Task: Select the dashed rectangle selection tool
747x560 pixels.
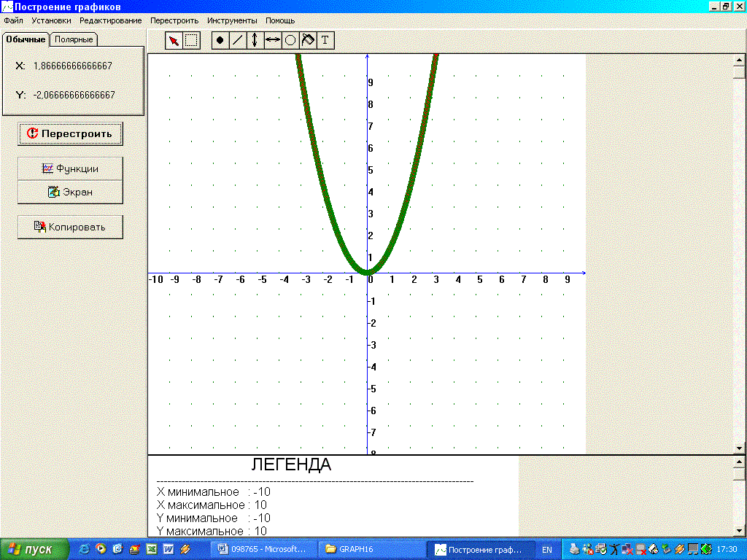Action: (x=191, y=41)
